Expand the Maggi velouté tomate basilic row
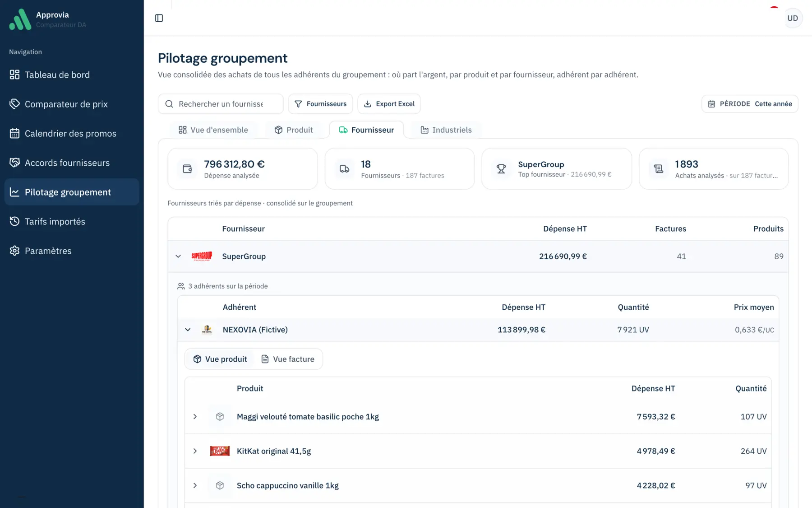The image size is (812, 508). 195,416
